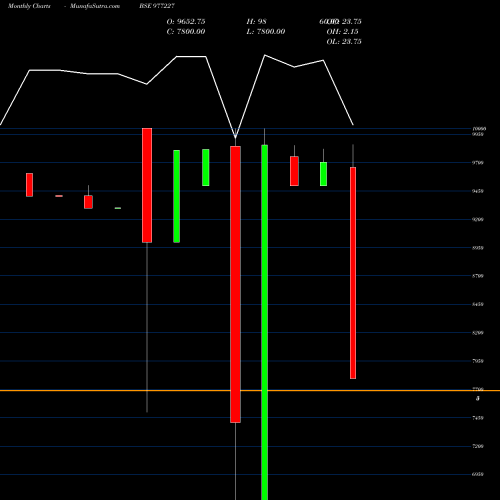The image size is (500, 500).
Task: Click the 9450 price axis label
Action: click(478, 191)
